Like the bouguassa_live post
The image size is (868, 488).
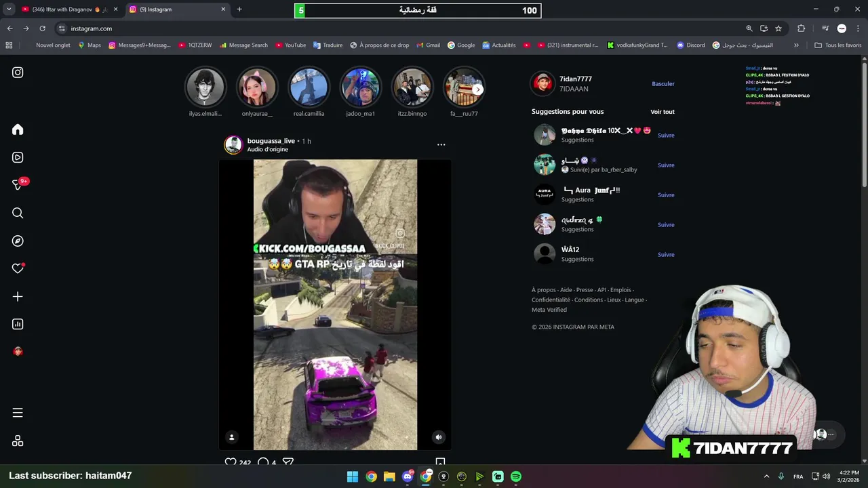tap(231, 462)
